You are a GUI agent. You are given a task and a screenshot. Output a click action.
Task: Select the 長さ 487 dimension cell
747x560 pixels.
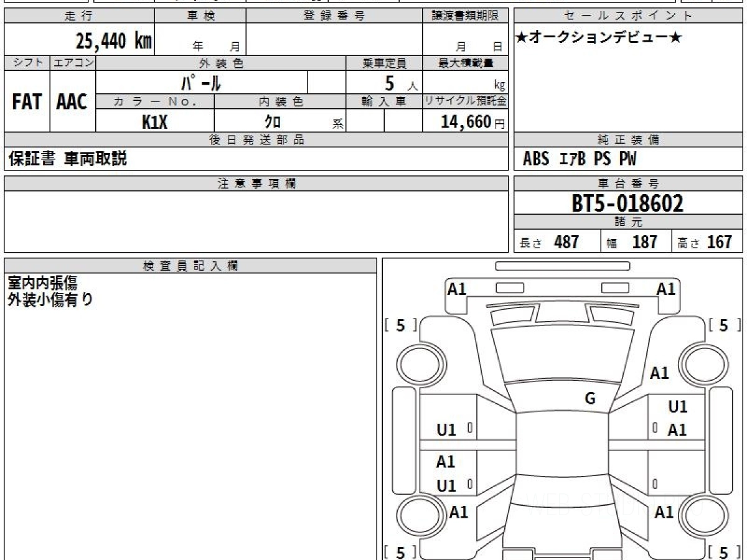coord(557,241)
